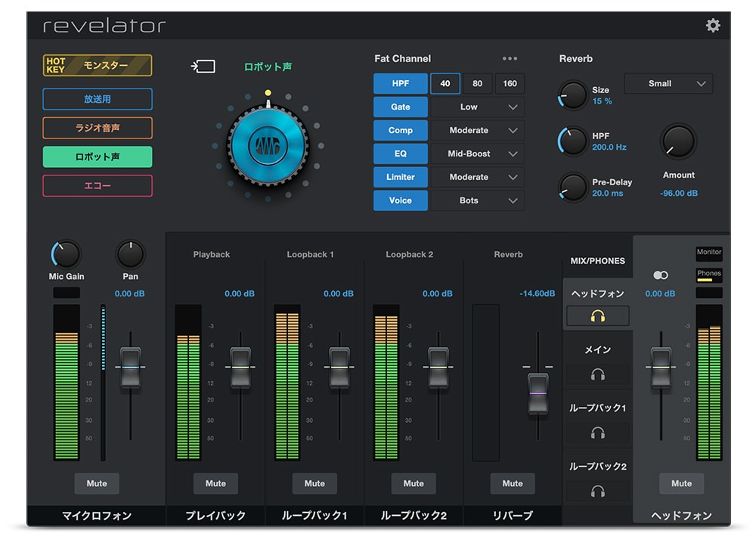This screenshot has width=756, height=540.
Task: Open the Voice Bots dropdown
Action: click(x=477, y=200)
